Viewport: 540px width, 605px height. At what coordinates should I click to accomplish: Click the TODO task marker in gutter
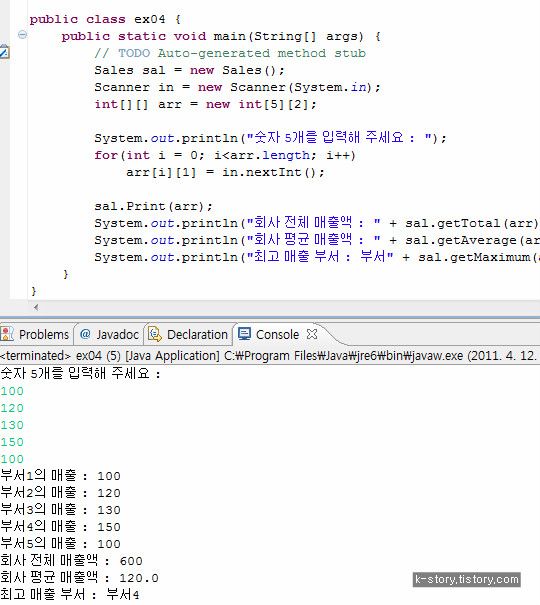[x=4, y=52]
